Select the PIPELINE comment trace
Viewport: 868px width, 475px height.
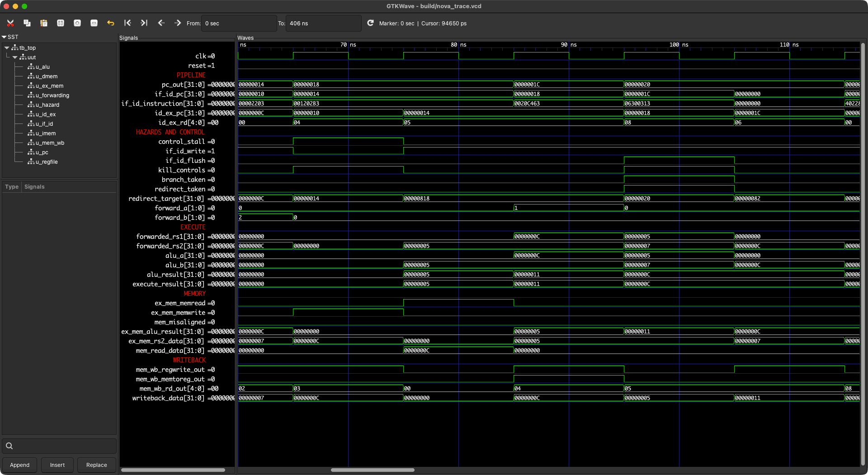(191, 75)
